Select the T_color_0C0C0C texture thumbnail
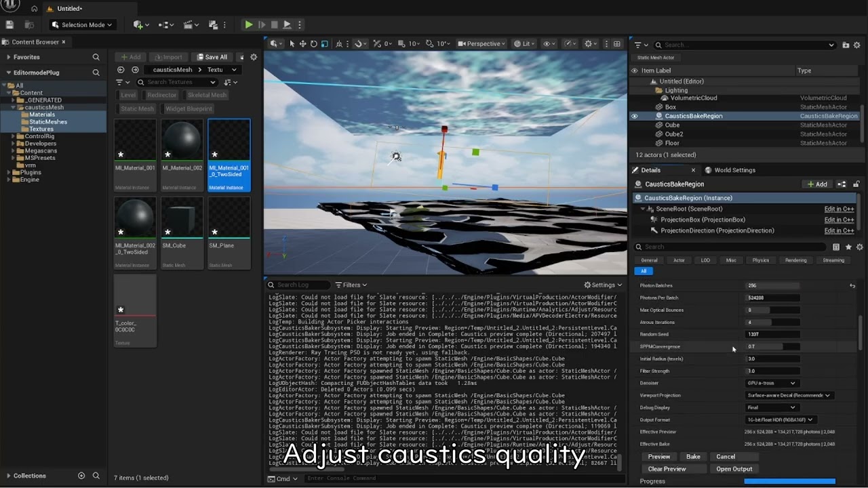 [135, 310]
